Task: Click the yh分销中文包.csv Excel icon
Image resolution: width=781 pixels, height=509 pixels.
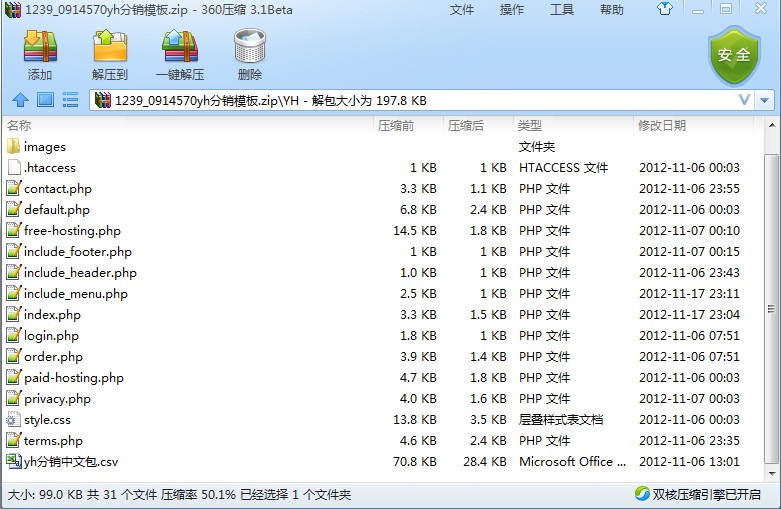Action: [x=13, y=461]
